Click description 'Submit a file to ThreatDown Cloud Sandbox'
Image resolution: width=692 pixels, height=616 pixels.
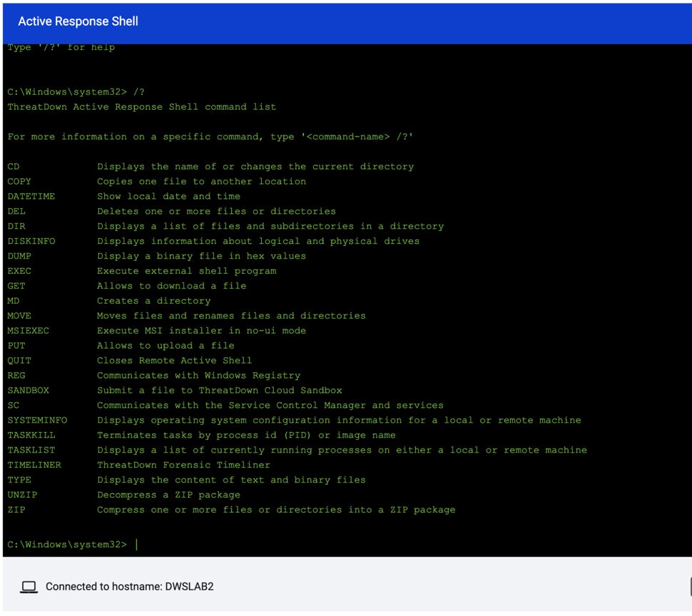pyautogui.click(x=219, y=391)
